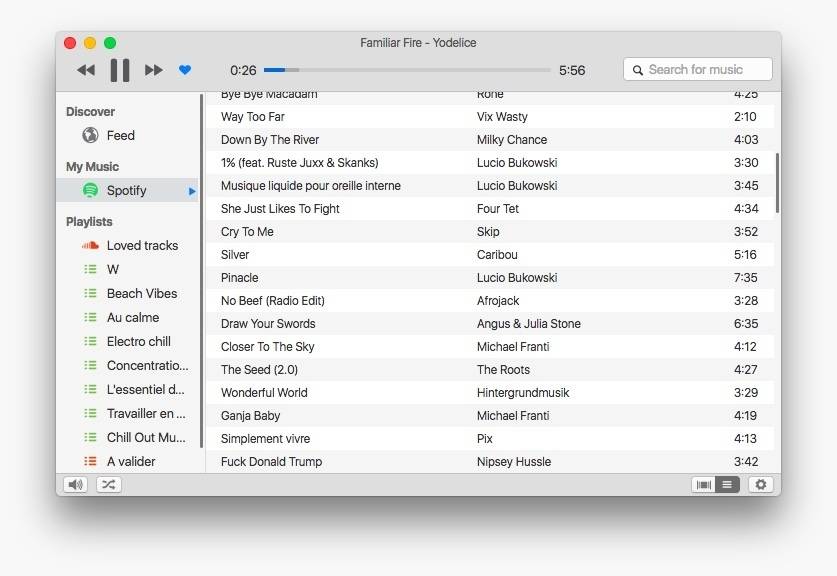Click artist Milky Chance

[511, 139]
